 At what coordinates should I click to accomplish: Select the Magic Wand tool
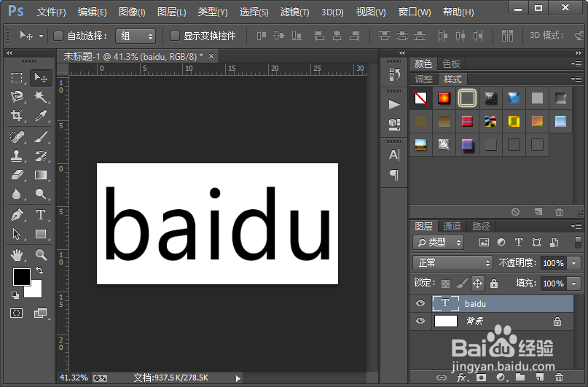[41, 97]
